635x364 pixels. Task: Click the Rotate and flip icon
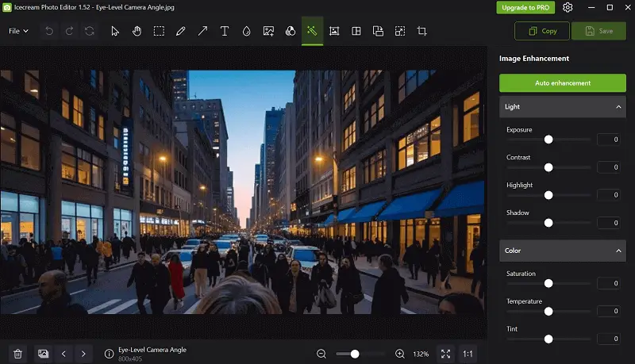point(378,31)
